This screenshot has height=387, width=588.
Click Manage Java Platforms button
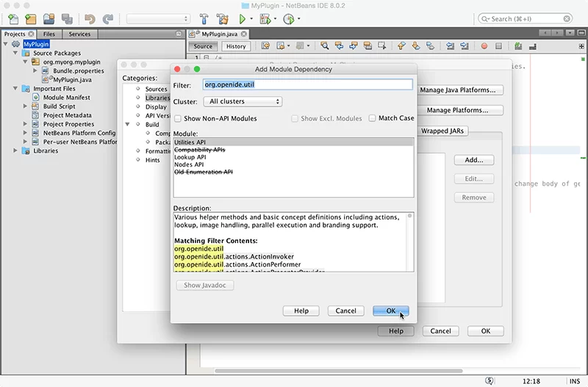tap(460, 90)
